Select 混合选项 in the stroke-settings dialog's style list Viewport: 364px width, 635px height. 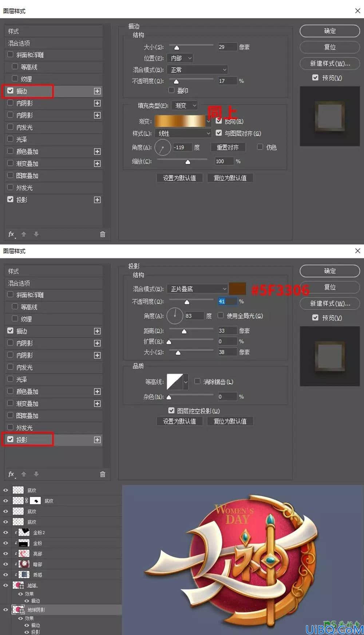[x=19, y=43]
